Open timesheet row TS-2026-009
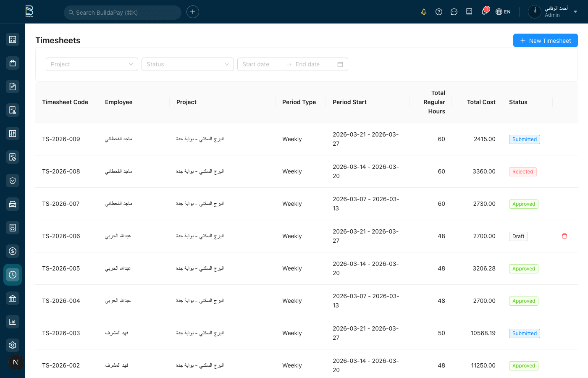The height and width of the screenshot is (378, 588). tap(61, 139)
